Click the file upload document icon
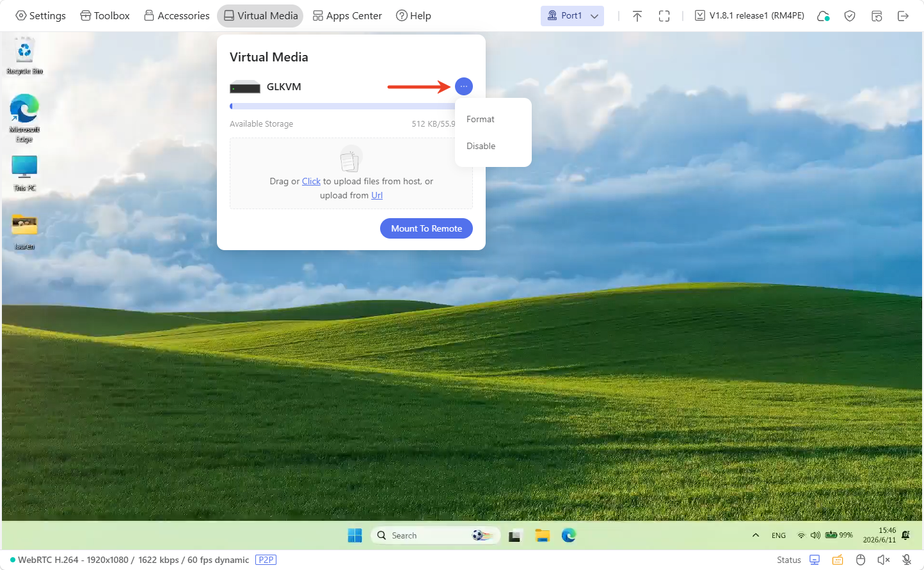924x570 pixels. [x=351, y=159]
